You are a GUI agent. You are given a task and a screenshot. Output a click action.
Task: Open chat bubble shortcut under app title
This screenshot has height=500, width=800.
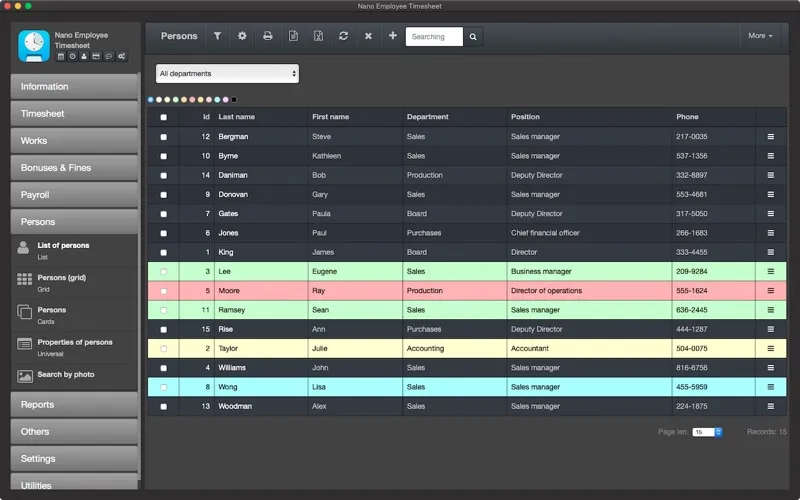pyautogui.click(x=109, y=57)
